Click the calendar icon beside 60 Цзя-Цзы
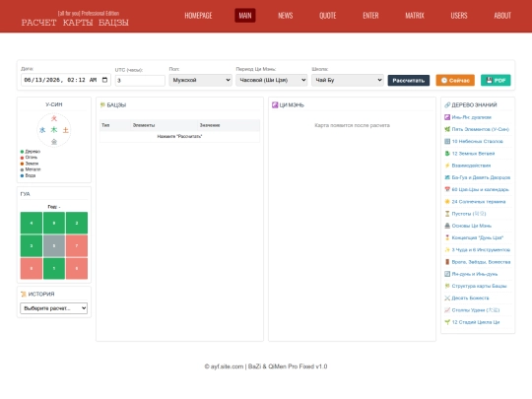The image size is (532, 399). [x=447, y=189]
